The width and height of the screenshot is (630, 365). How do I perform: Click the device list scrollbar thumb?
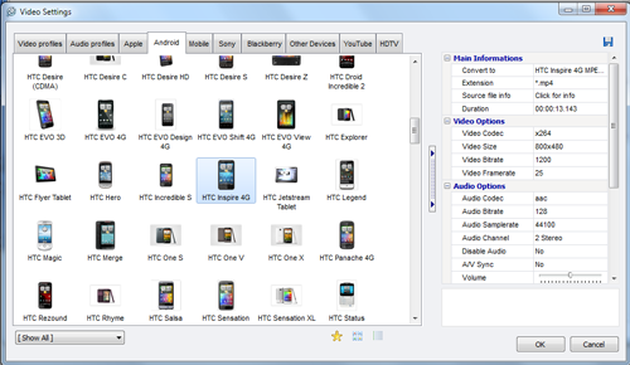point(415,130)
